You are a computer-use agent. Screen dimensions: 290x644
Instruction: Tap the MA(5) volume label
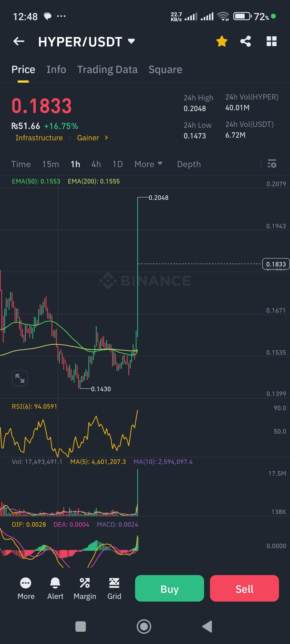tap(98, 462)
